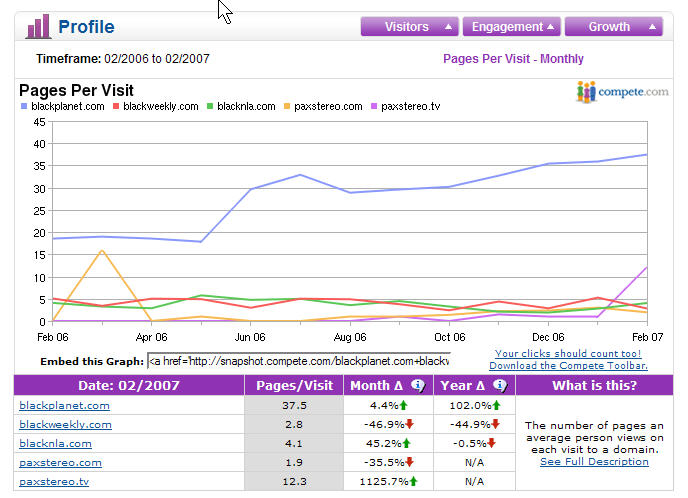Click info icon next to Month Δ
The height and width of the screenshot is (498, 688).
(x=417, y=385)
